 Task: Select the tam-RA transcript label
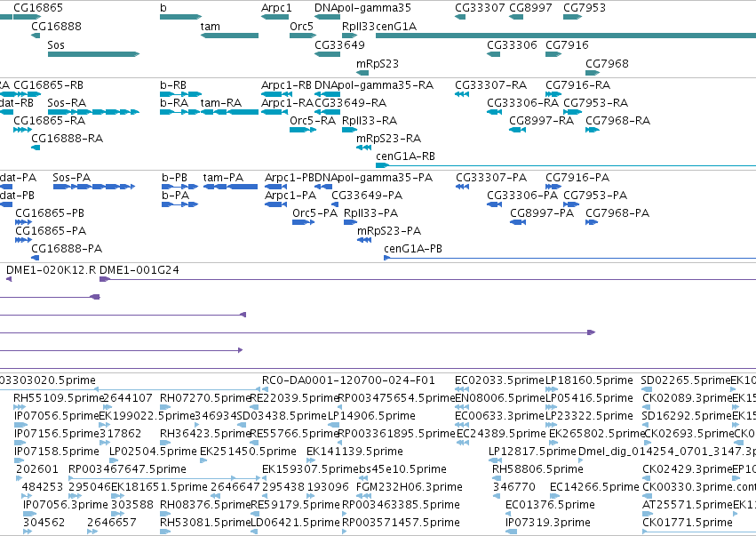click(221, 103)
